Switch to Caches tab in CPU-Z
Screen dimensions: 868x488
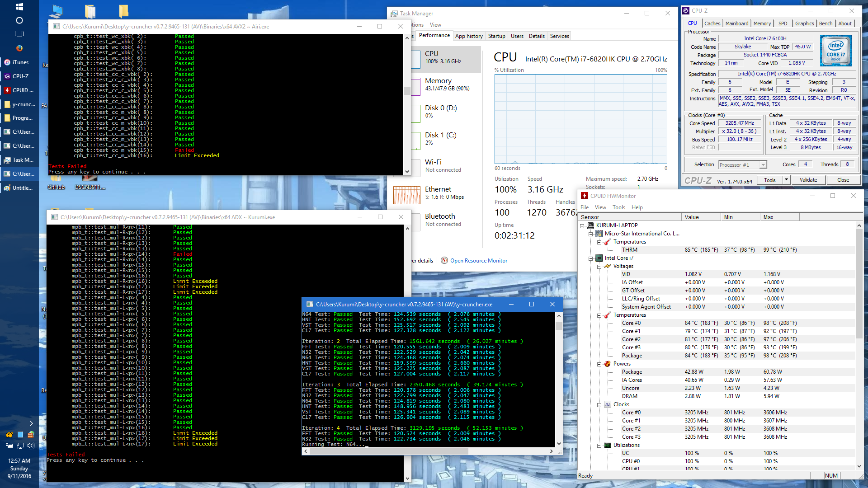coord(712,23)
